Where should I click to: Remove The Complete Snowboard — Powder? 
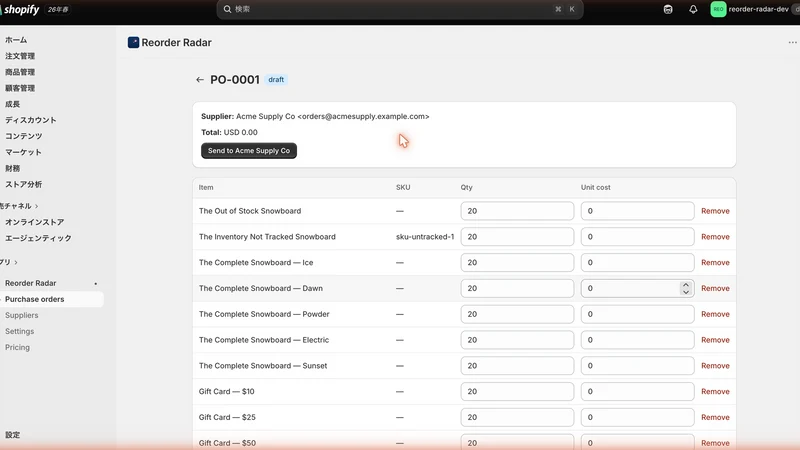click(x=715, y=314)
